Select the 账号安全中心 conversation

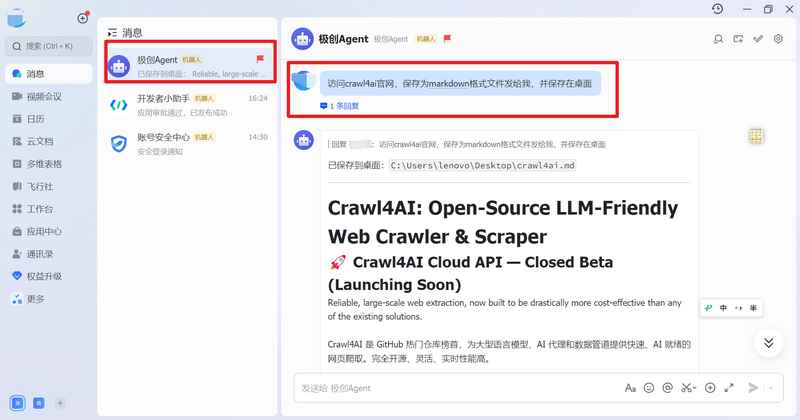188,143
